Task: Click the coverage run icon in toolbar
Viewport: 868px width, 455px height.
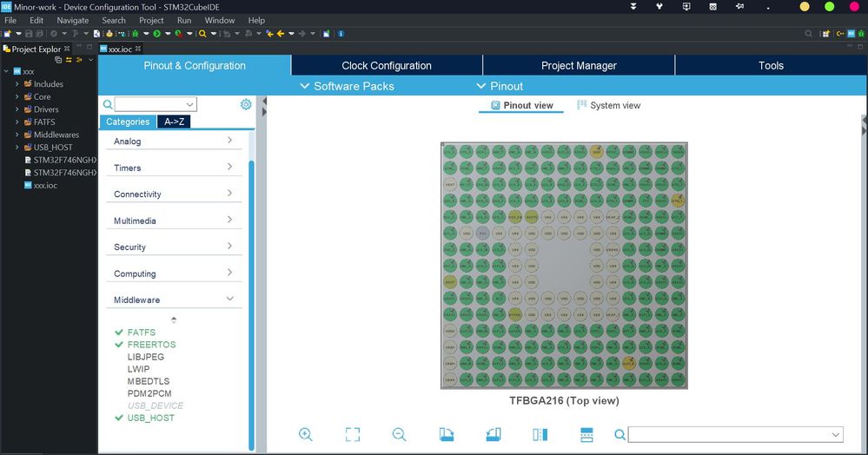Action: tap(178, 34)
